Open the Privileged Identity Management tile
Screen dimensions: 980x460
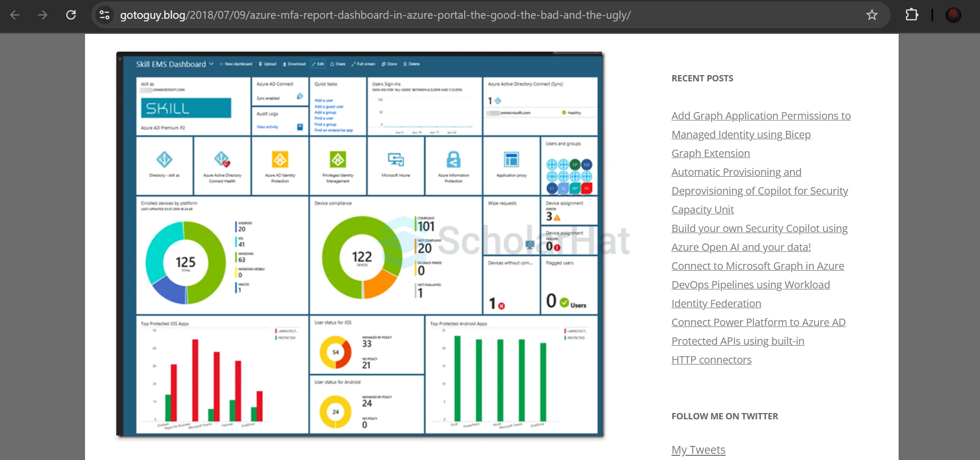tap(338, 166)
